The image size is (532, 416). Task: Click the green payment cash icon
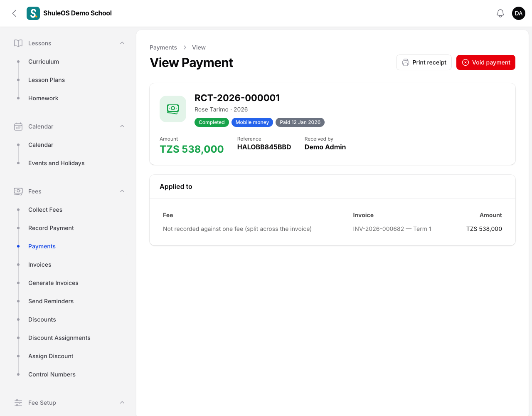pos(173,109)
